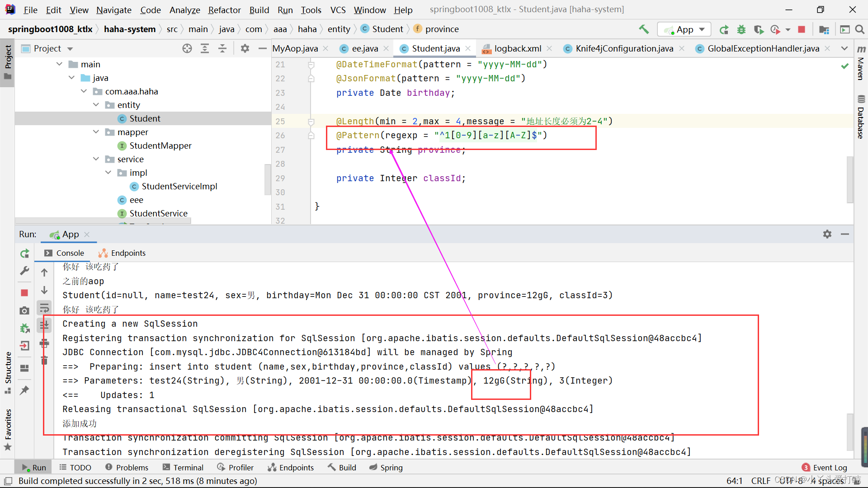Collapse the main folder node

pos(59,64)
